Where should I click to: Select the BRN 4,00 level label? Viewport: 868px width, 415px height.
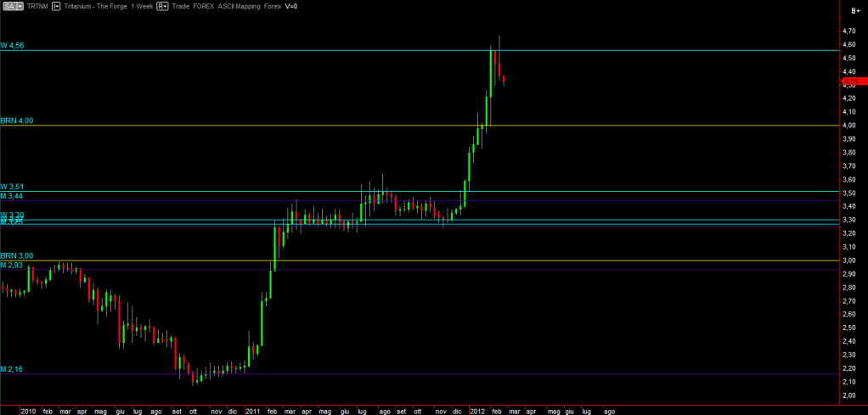click(17, 121)
